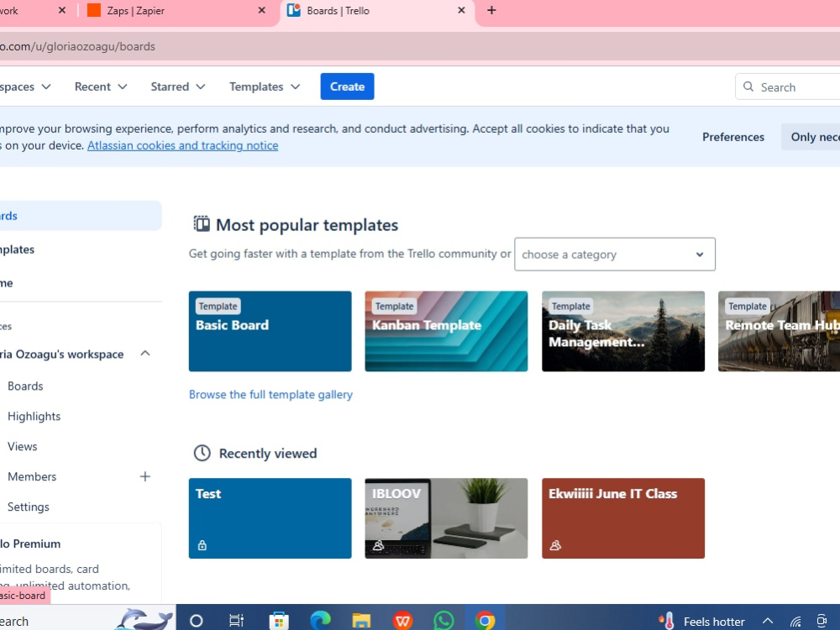The width and height of the screenshot is (840, 630).
Task: Open the Ekwiiiii June IT Class board
Action: click(x=623, y=518)
